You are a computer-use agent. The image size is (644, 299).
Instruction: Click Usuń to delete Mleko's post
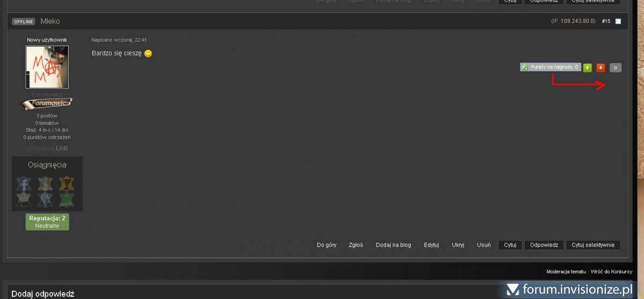(x=484, y=245)
